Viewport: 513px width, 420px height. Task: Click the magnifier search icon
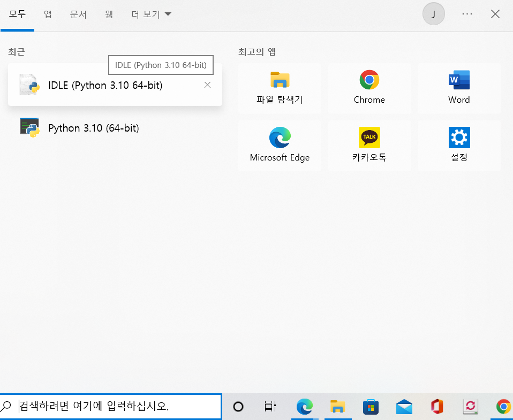point(6,407)
